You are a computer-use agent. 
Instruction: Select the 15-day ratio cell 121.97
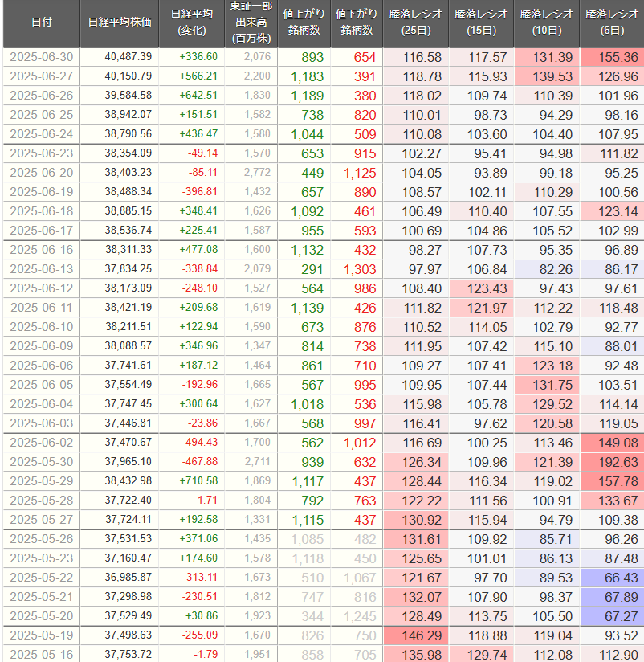(481, 308)
